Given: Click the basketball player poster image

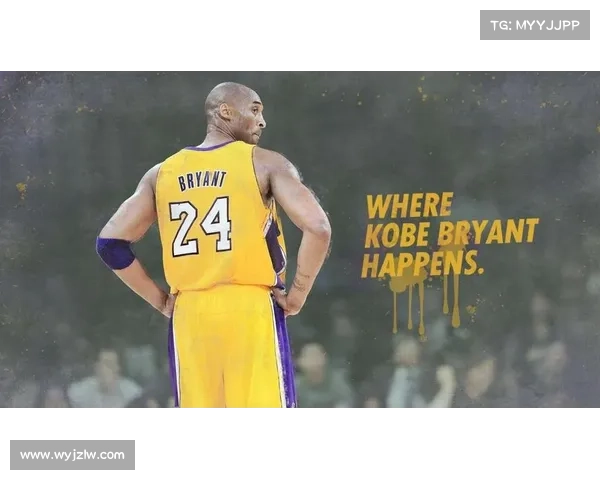Looking at the screenshot, I should [300, 240].
